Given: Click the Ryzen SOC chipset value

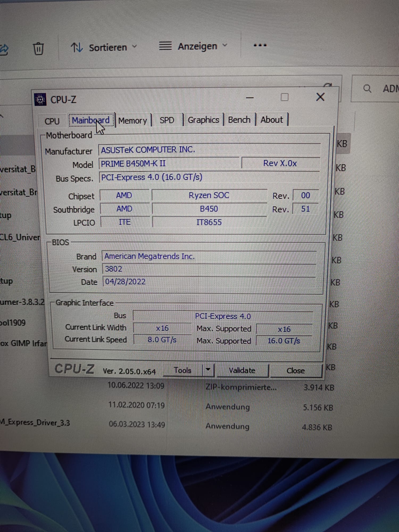Looking at the screenshot, I should coord(209,195).
